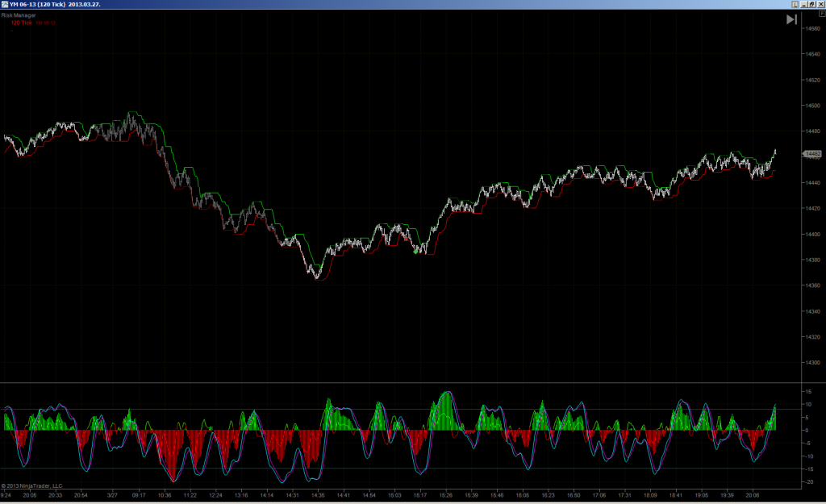This screenshot has height=504, width=826.
Task: Click the 15 label on the indicator scale
Action: tap(808, 392)
